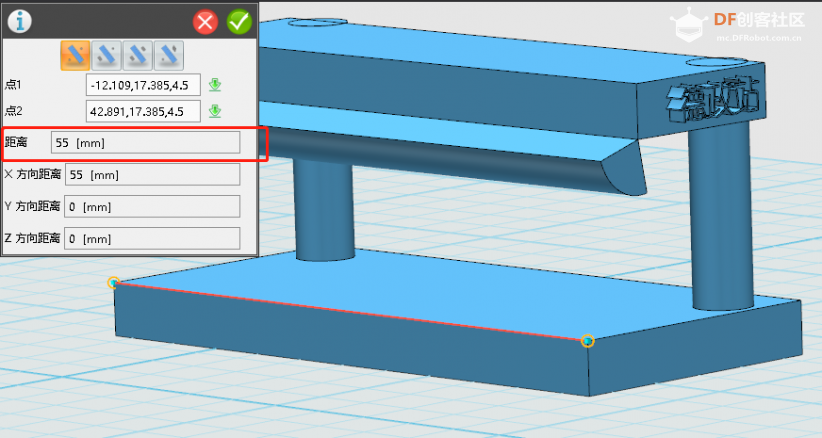
Task: Select the second distance measure mode icon
Action: coord(106,55)
